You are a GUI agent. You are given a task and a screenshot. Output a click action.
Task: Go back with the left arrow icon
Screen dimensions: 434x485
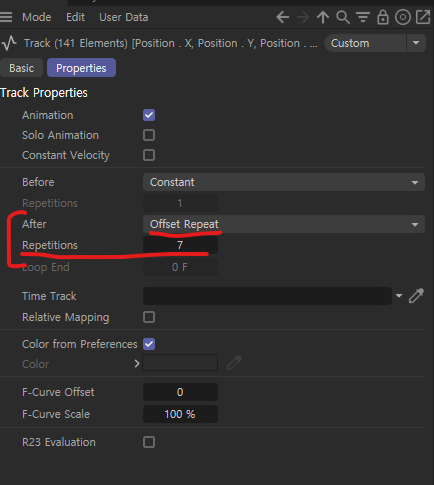tap(283, 17)
